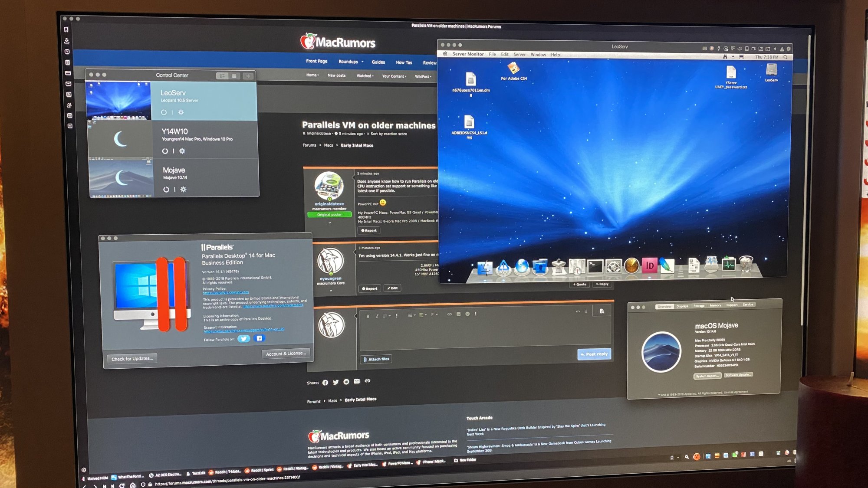
Task: Click Parallels Facebook follow icon
Action: click(x=259, y=338)
